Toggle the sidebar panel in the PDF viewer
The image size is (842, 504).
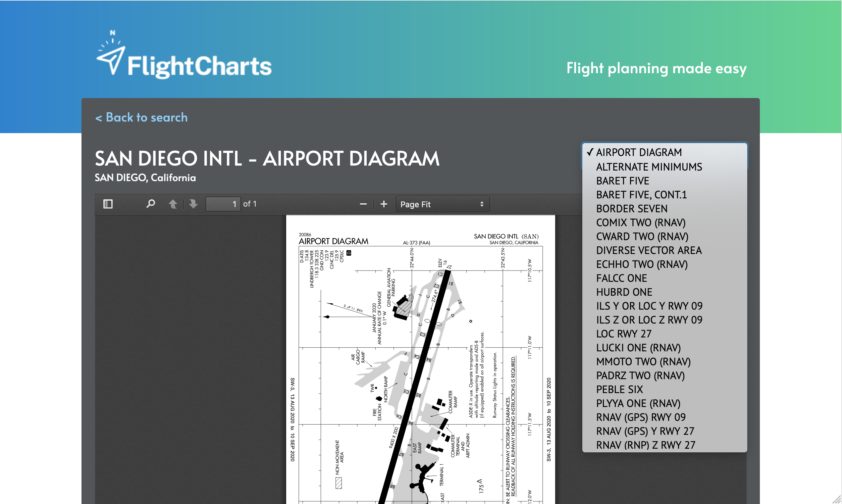click(x=108, y=204)
